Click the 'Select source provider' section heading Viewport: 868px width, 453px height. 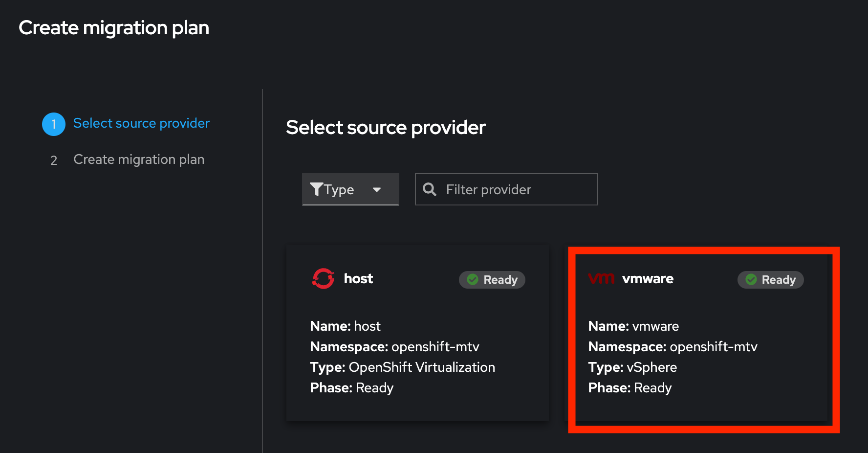pos(386,127)
